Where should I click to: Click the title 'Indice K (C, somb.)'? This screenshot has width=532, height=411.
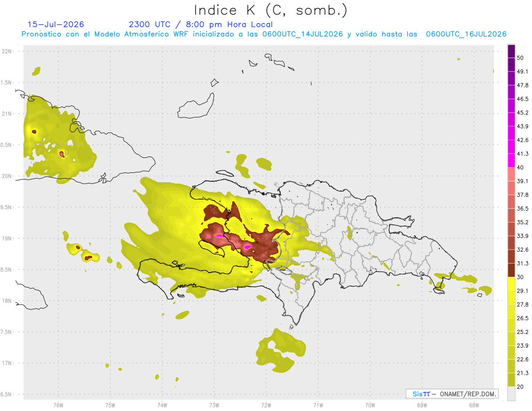(271, 11)
